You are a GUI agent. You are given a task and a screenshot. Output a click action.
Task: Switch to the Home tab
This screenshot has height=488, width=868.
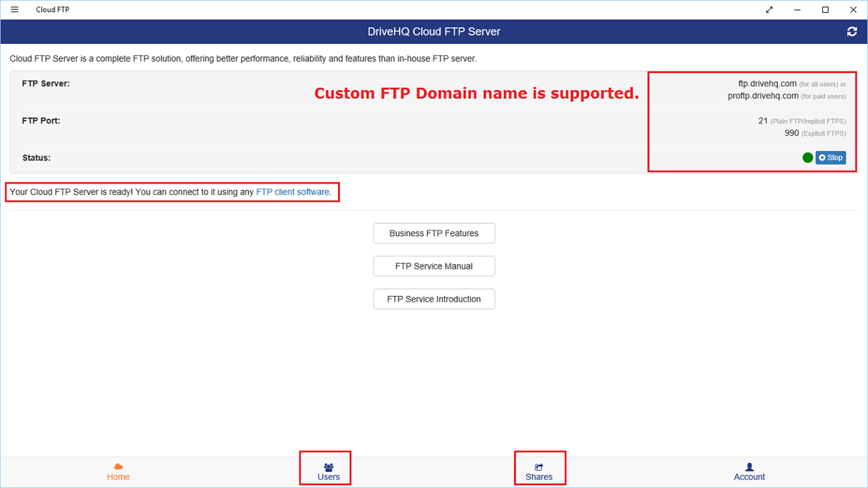point(118,472)
